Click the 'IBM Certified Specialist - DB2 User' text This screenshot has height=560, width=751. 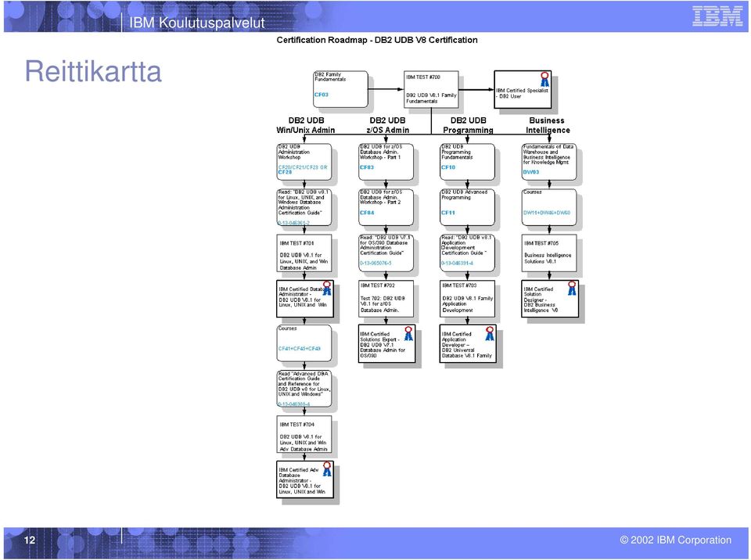pos(522,93)
